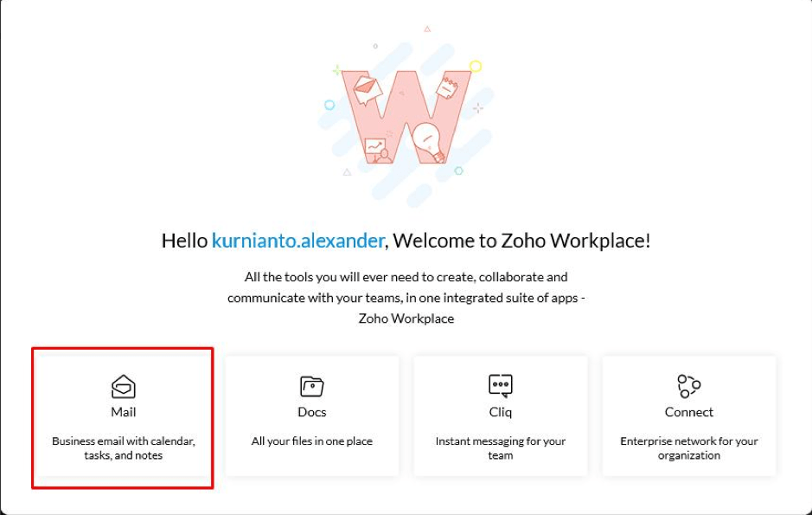Click the Docs label text

[x=311, y=412]
